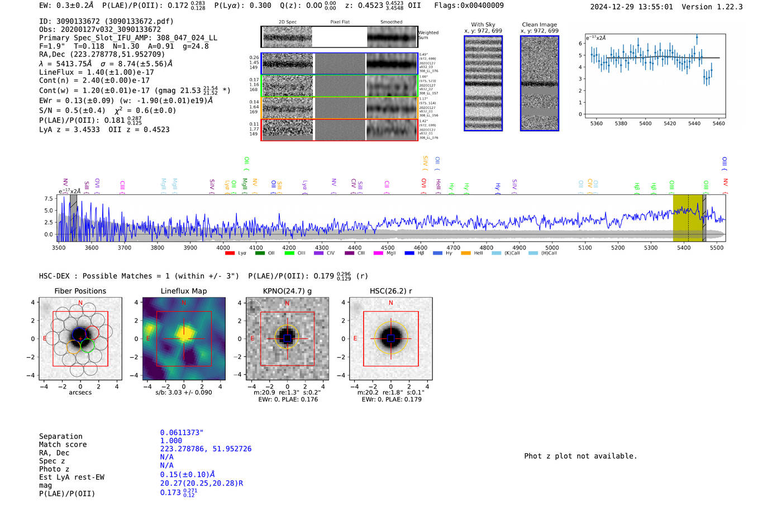Click the blue square marker in KPNO image
This screenshot has width=782, height=532.
point(287,339)
